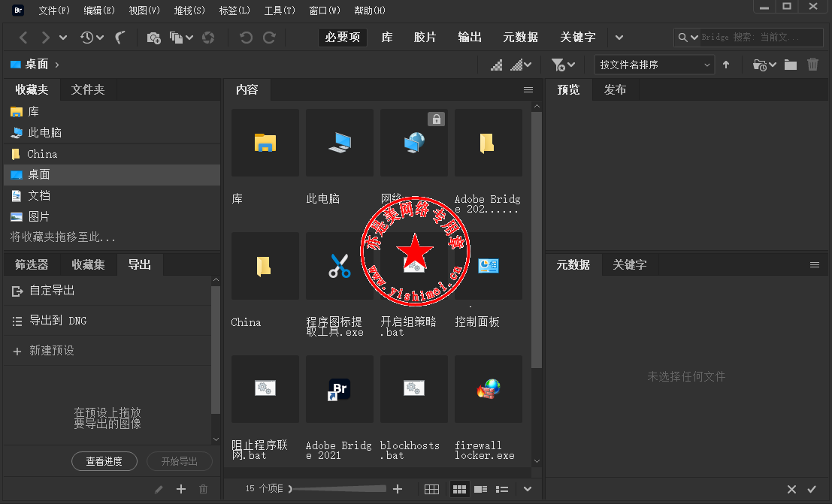This screenshot has height=504, width=832.
Task: Expand the 桌面 breadcrumb chevron
Action: click(x=57, y=65)
